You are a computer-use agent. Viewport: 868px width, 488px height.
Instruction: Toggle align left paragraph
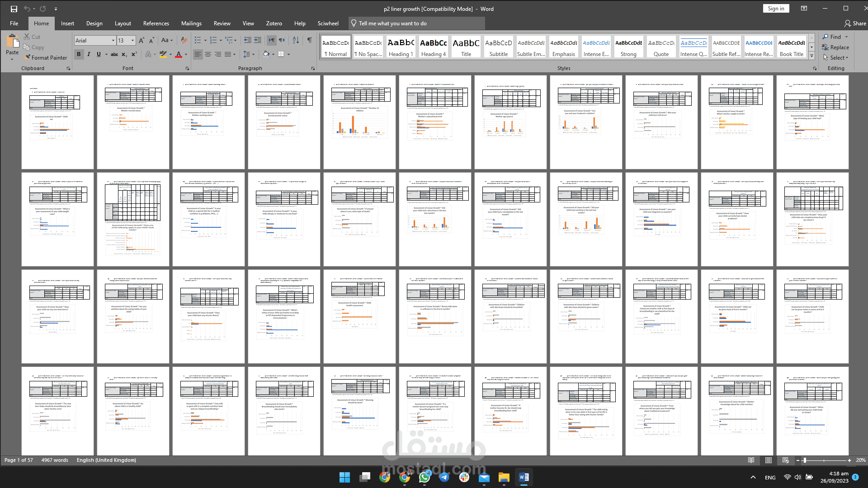point(198,54)
